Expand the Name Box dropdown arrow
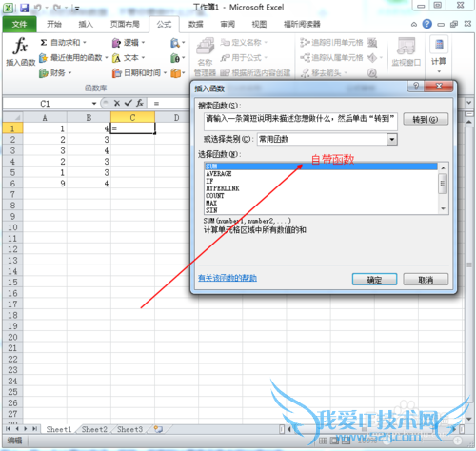 [x=94, y=104]
